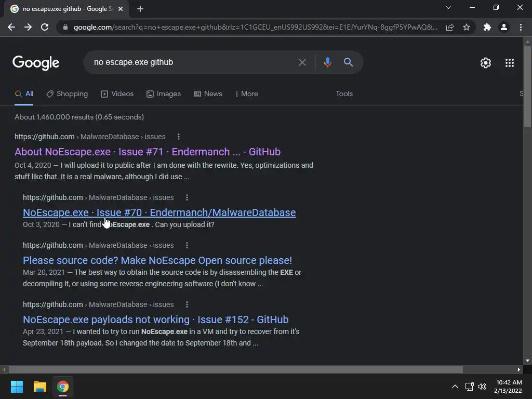Open the Chrome three-dot menu
The height and width of the screenshot is (399, 532).
pos(521,27)
